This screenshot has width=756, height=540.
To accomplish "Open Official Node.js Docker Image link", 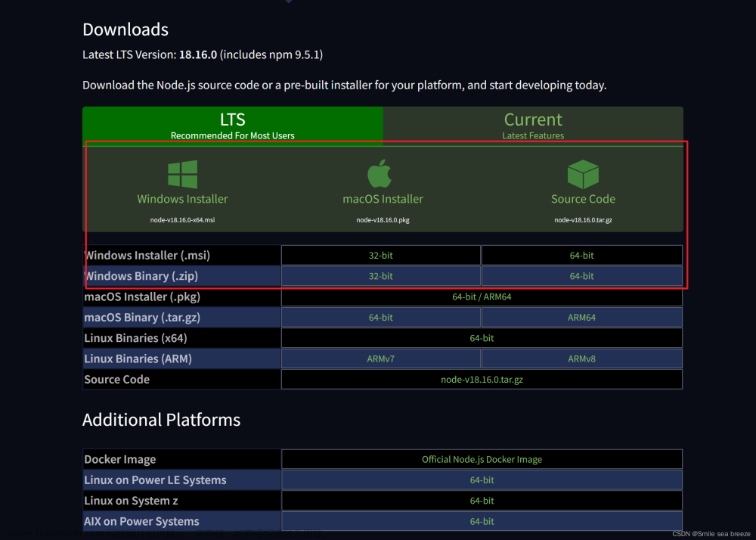I will click(x=482, y=460).
